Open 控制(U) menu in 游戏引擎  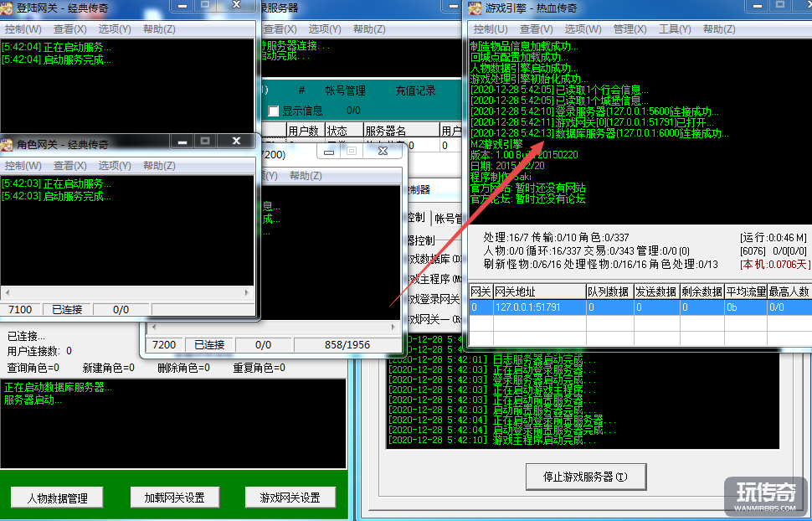[x=491, y=29]
